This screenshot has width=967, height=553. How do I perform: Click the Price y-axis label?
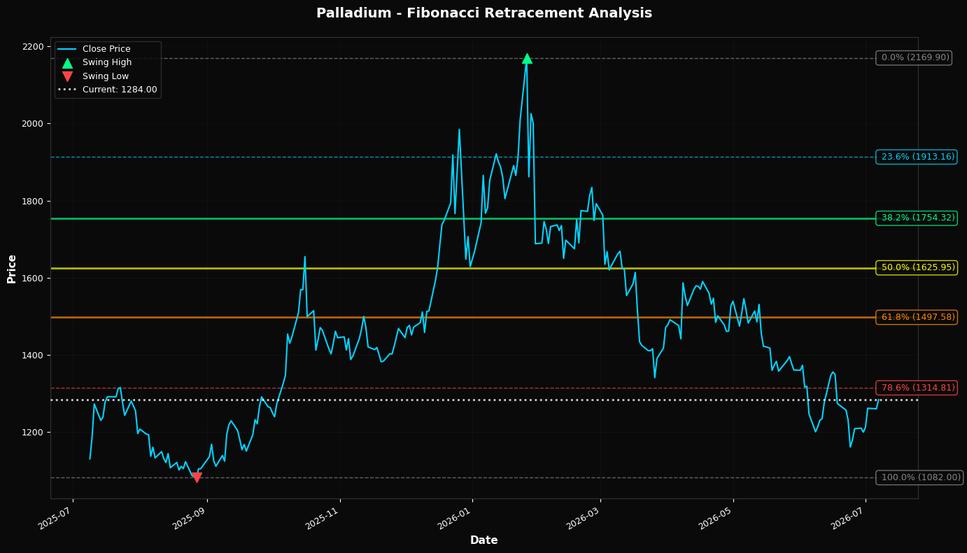(11, 269)
